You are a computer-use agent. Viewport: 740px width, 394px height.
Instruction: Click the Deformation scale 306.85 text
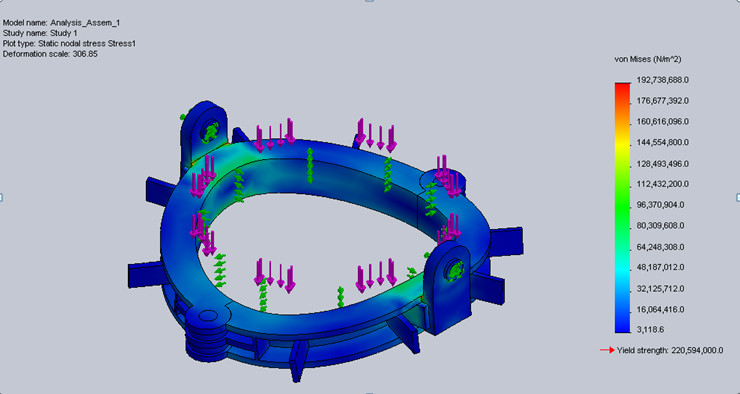[x=50, y=54]
